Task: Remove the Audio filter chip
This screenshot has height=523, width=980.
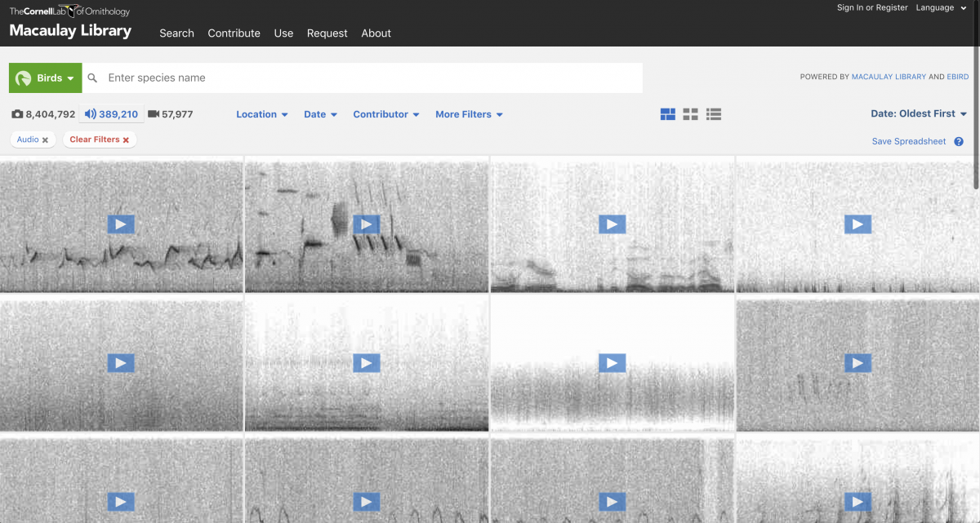Action: [45, 140]
